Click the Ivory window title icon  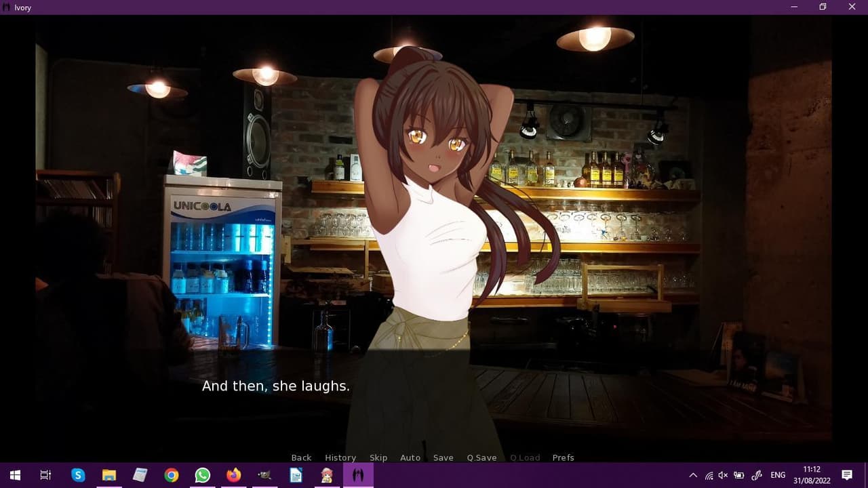pos(7,7)
